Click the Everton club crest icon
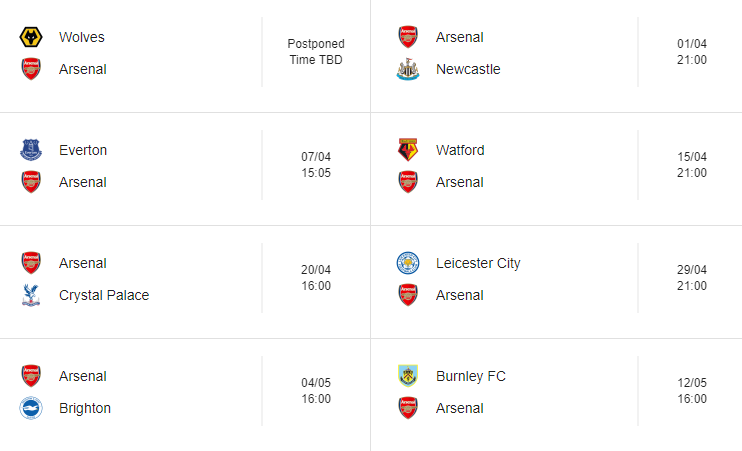The image size is (742, 451). (31, 151)
